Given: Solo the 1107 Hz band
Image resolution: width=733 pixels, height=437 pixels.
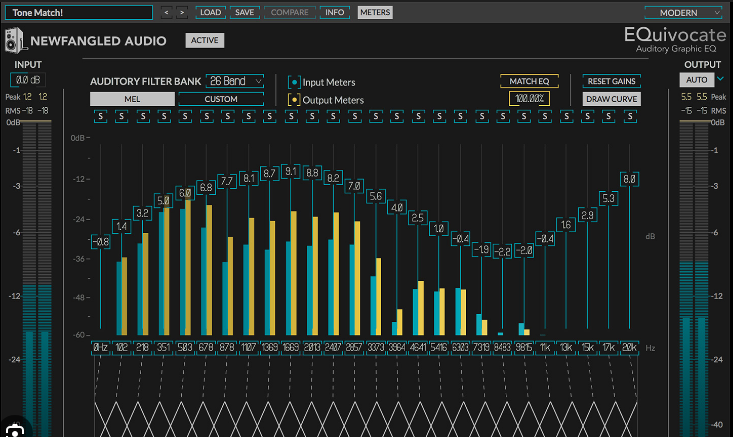Looking at the screenshot, I should point(249,116).
